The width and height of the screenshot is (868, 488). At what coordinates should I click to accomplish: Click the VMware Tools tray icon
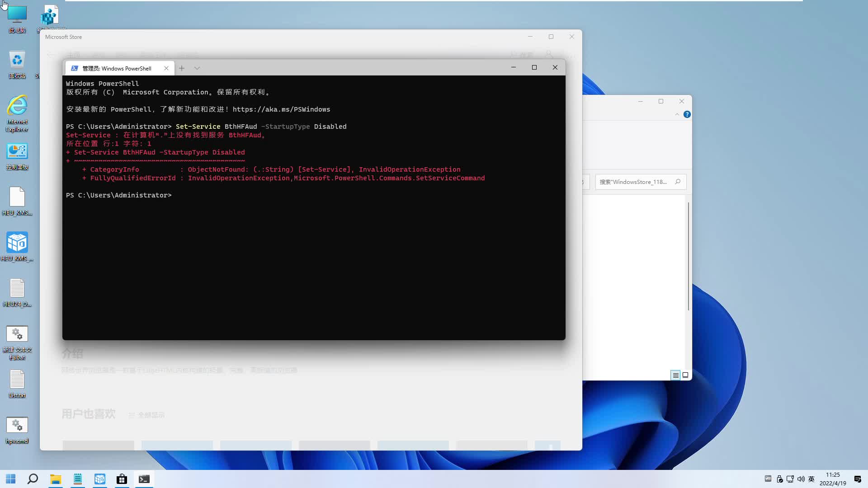[768, 479]
